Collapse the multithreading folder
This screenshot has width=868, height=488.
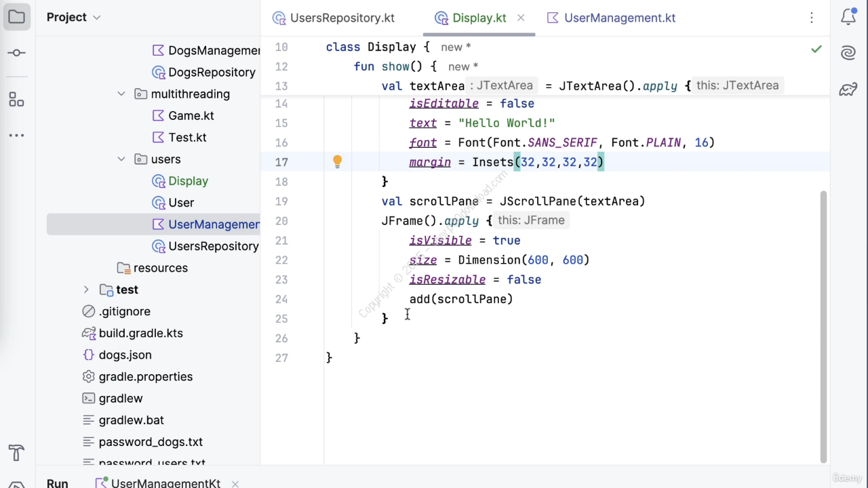click(121, 94)
